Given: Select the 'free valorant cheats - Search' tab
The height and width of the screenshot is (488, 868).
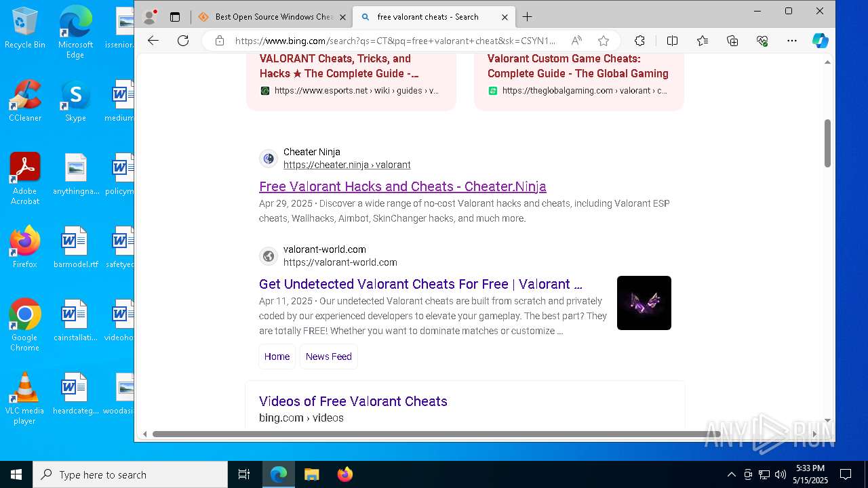Looking at the screenshot, I should pos(433,17).
